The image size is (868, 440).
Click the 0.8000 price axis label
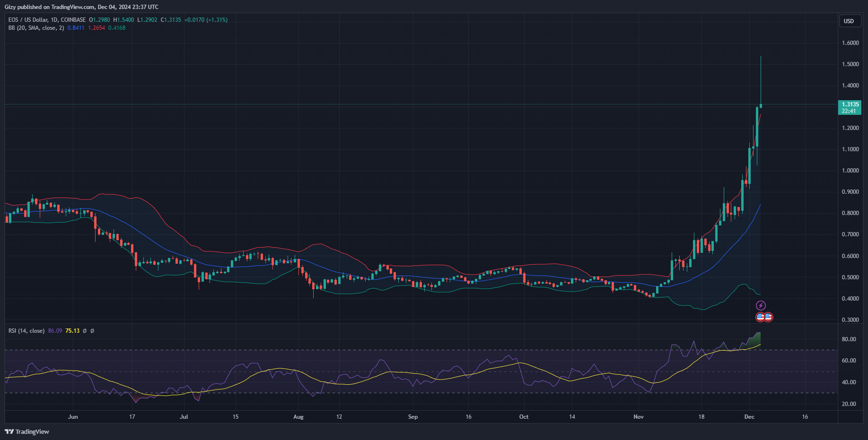click(x=850, y=213)
